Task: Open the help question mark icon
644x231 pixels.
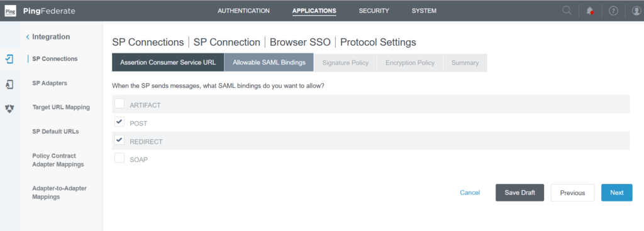Action: tap(613, 11)
